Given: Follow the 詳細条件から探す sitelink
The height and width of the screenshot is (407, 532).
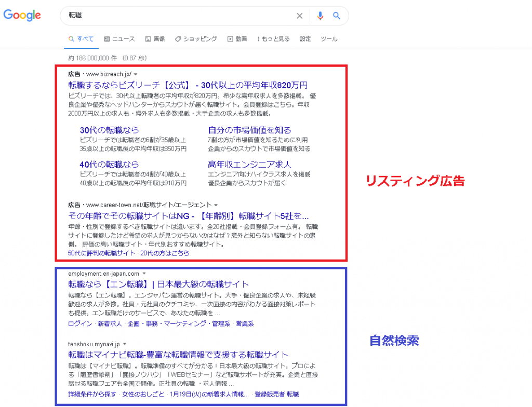Looking at the screenshot, I should pyautogui.click(x=92, y=394).
